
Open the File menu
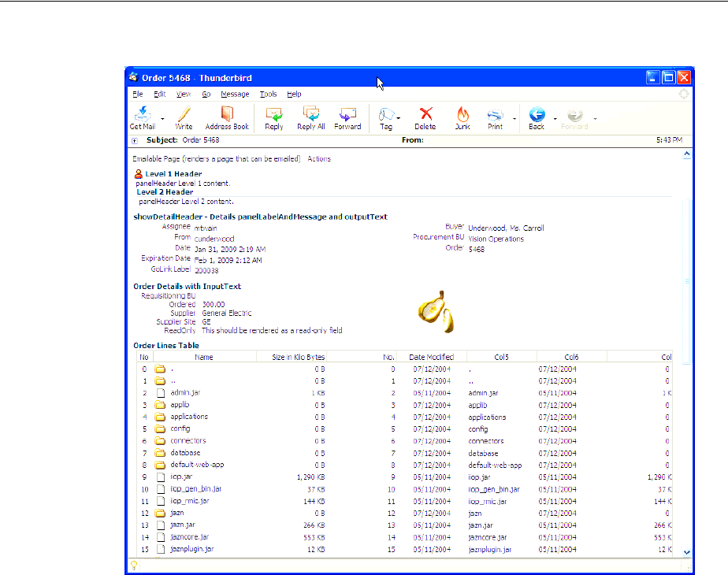click(x=138, y=94)
